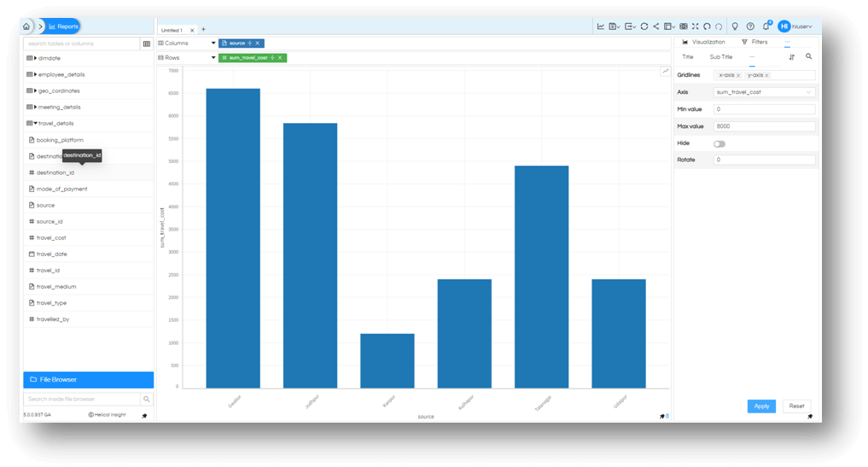Close the Untitled 1 tab

coord(192,31)
